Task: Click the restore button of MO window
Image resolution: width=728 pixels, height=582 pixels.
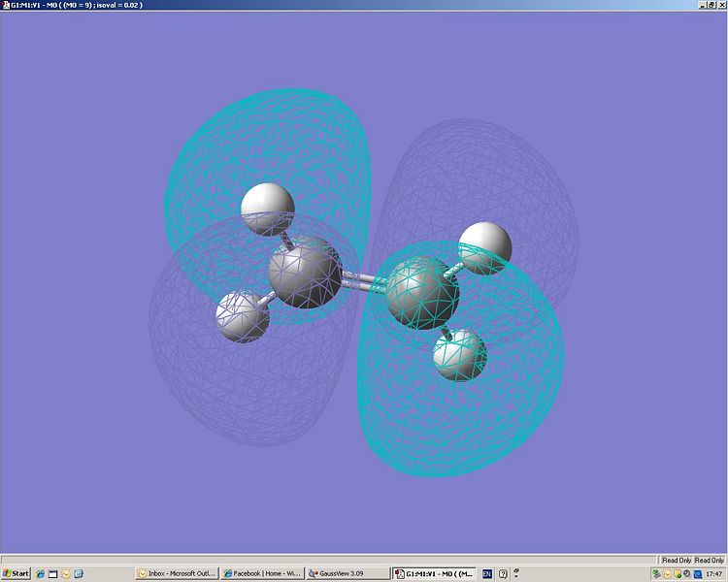Action: (x=711, y=5)
